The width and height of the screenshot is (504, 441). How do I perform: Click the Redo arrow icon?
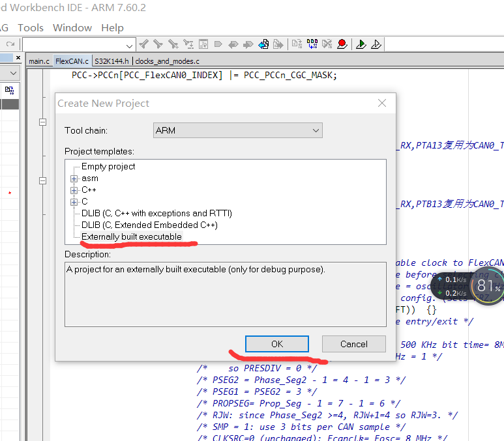point(10,44)
